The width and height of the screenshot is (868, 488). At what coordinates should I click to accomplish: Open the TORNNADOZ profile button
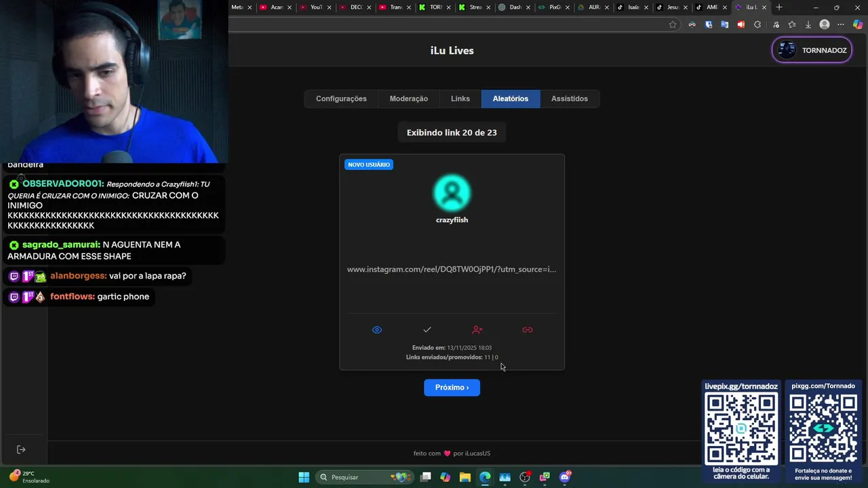coord(812,50)
